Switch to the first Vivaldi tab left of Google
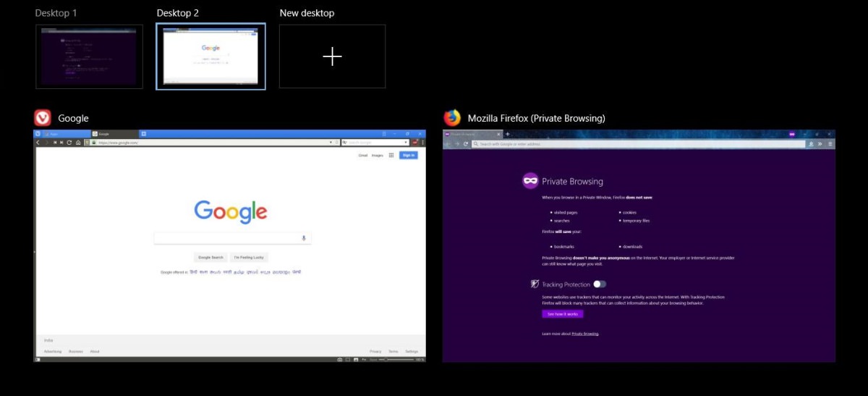 (66, 134)
